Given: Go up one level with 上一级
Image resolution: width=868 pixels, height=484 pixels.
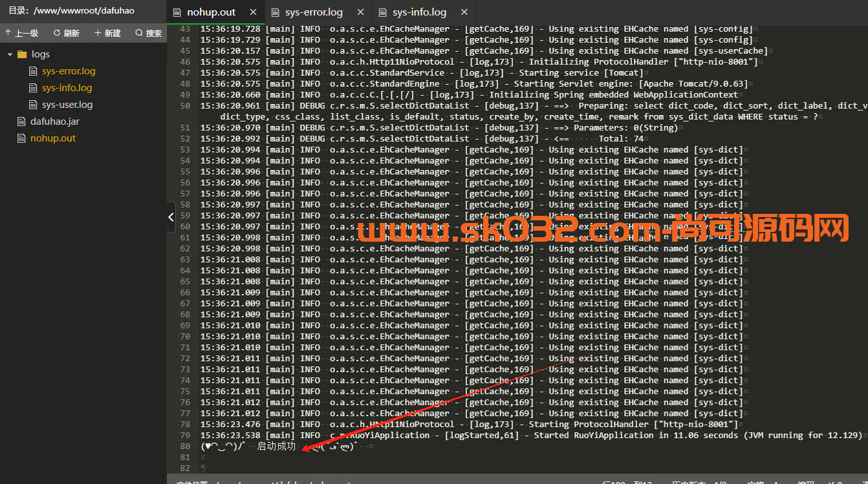Looking at the screenshot, I should (21, 33).
